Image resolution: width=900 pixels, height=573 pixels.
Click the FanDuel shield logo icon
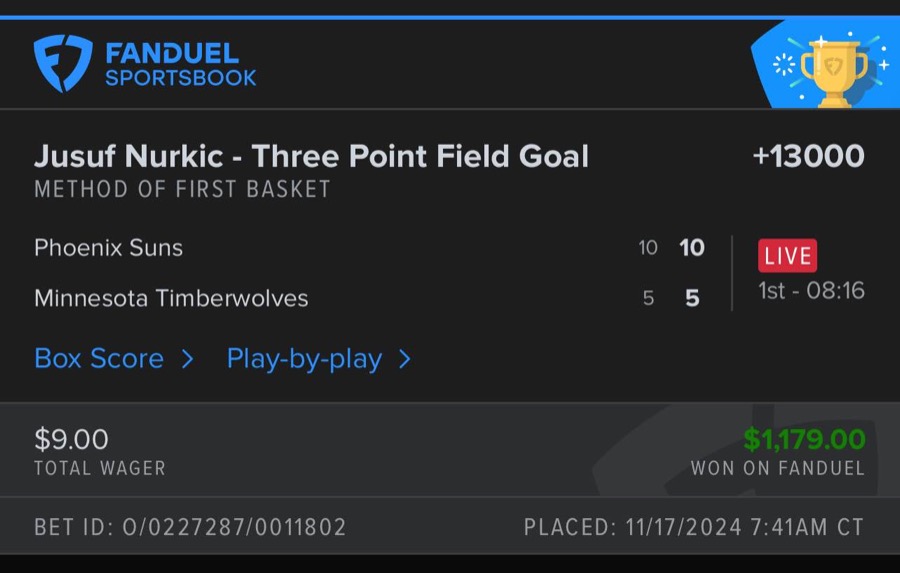tap(62, 64)
